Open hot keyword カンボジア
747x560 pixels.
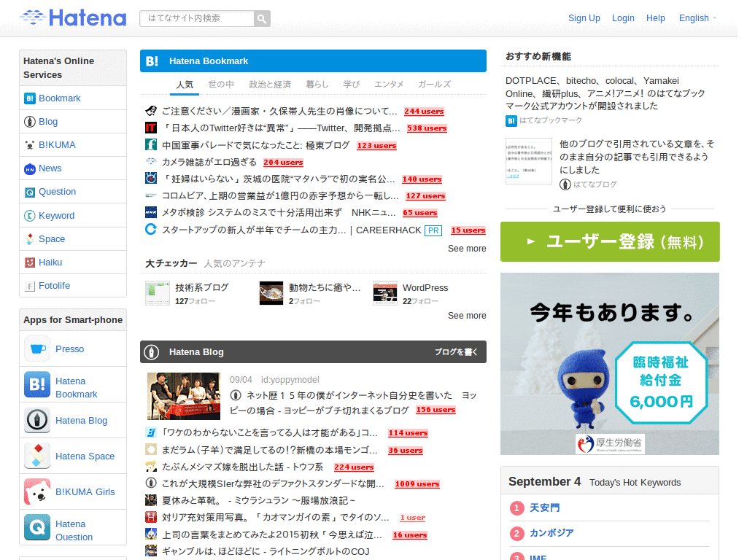551,533
